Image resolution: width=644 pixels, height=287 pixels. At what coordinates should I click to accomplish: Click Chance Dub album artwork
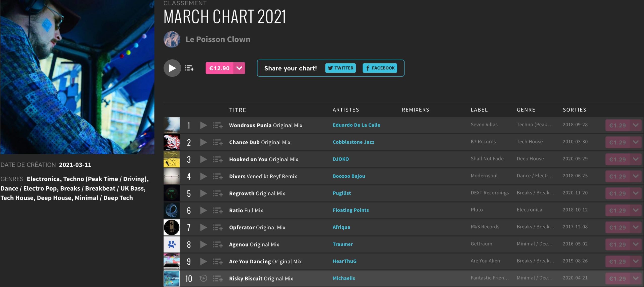[x=172, y=142]
